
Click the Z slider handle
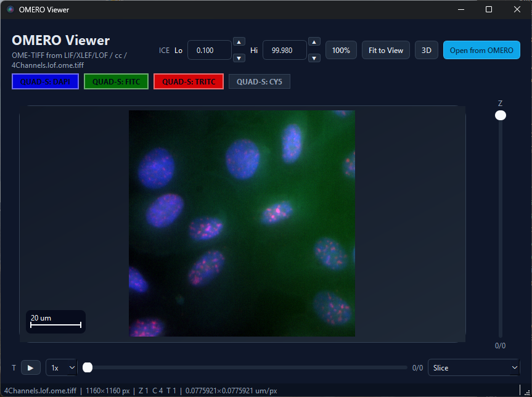(x=500, y=115)
